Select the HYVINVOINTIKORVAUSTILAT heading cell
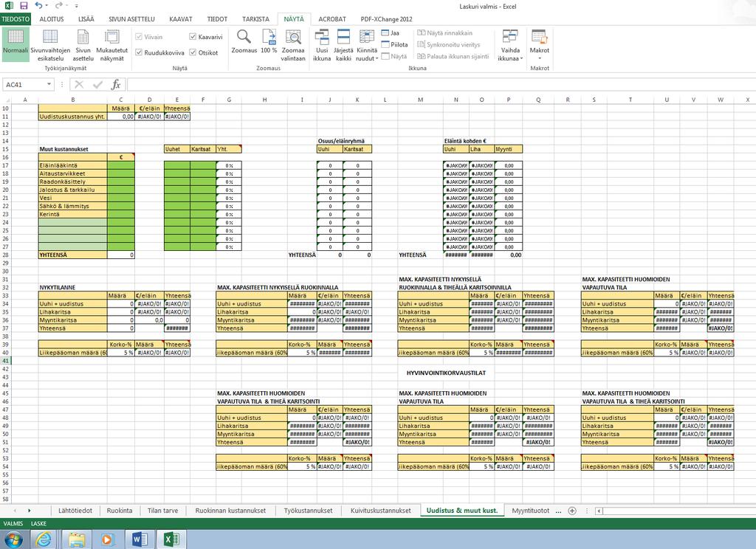 click(x=446, y=373)
